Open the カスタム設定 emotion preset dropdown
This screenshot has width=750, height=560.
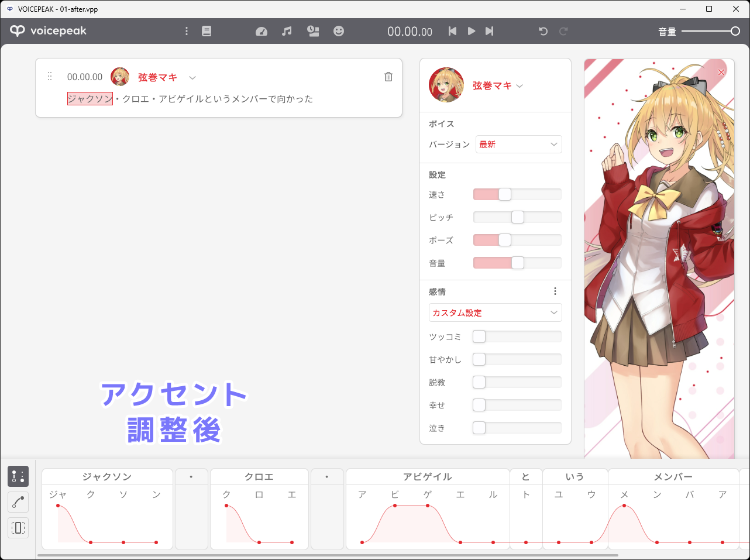point(496,312)
